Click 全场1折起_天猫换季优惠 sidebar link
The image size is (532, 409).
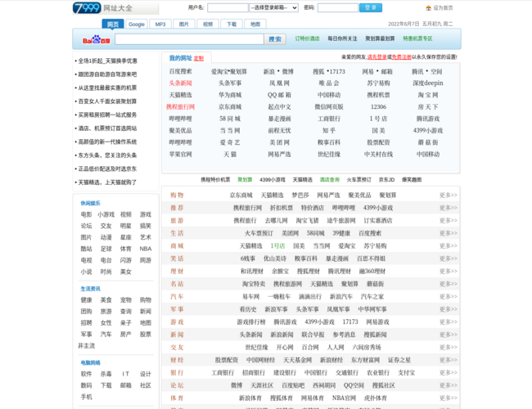[x=107, y=61]
